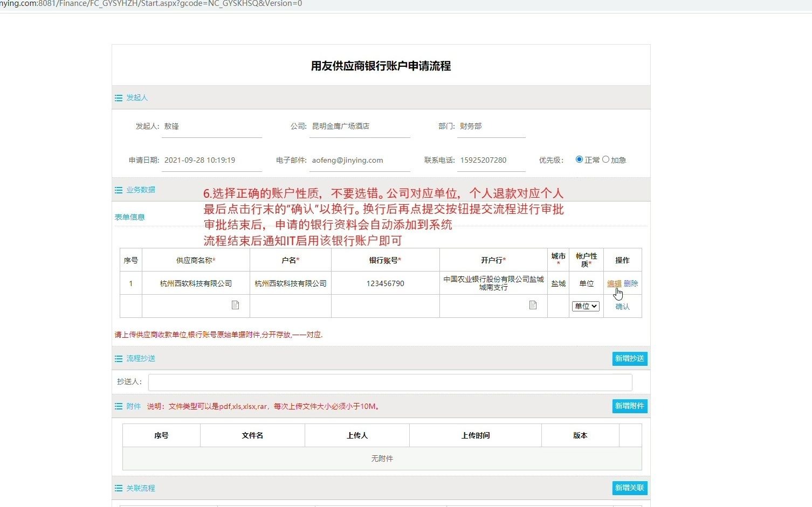Click the 部门 field 财务部
812x507 pixels.
[491, 127]
